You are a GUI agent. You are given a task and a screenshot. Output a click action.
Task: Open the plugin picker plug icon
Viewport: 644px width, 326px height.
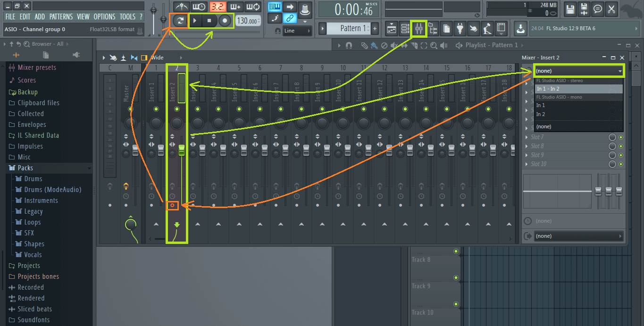point(460,29)
